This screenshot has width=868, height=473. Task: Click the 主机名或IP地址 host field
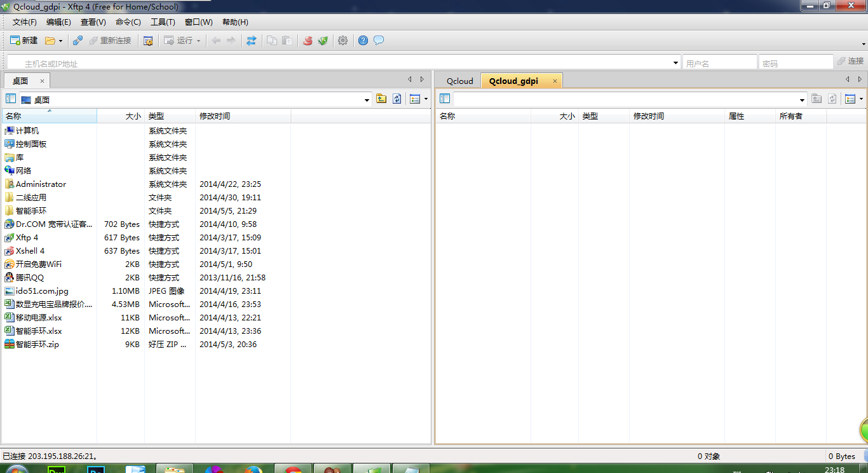343,63
